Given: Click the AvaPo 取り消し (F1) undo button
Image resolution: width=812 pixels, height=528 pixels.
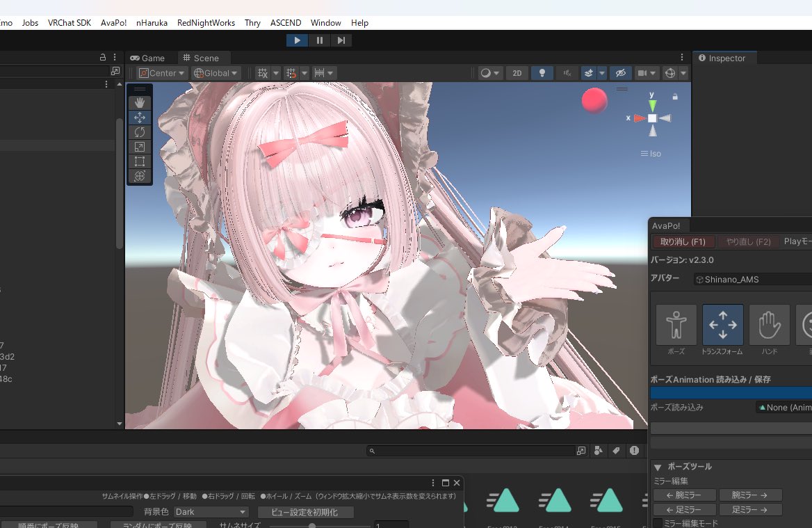Looking at the screenshot, I should pyautogui.click(x=683, y=241).
